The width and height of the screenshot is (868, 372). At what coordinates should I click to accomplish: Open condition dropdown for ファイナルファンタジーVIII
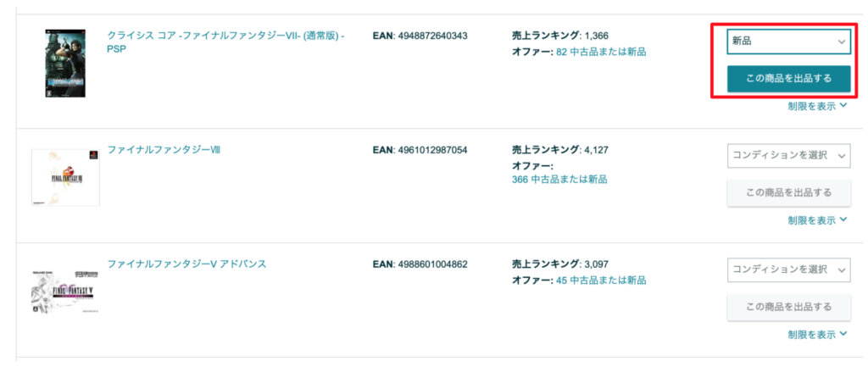(788, 156)
